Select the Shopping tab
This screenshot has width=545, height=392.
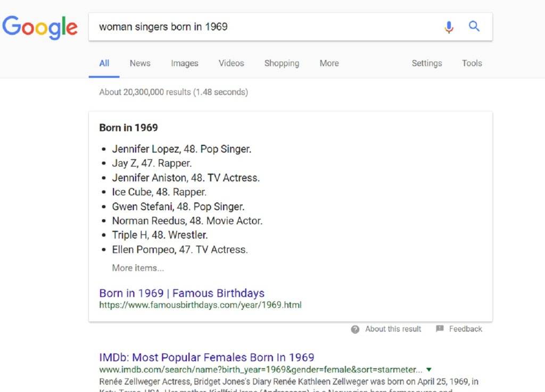coord(282,63)
